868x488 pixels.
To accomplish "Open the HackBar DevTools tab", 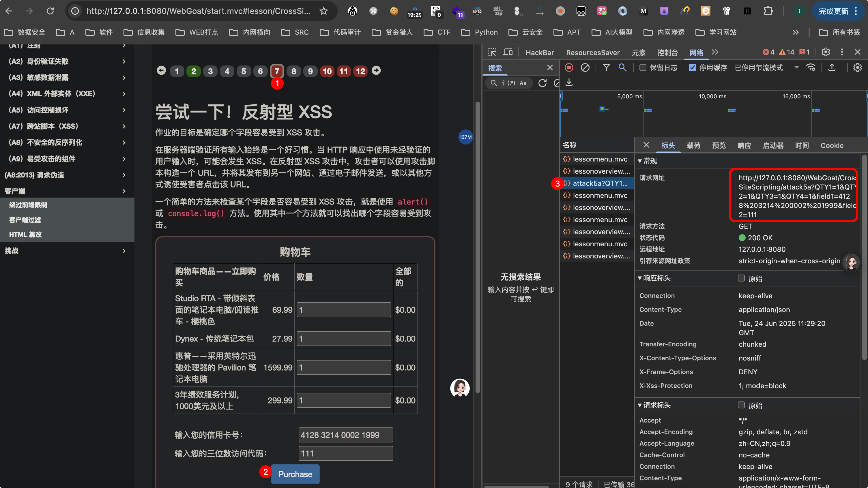I will pos(539,52).
